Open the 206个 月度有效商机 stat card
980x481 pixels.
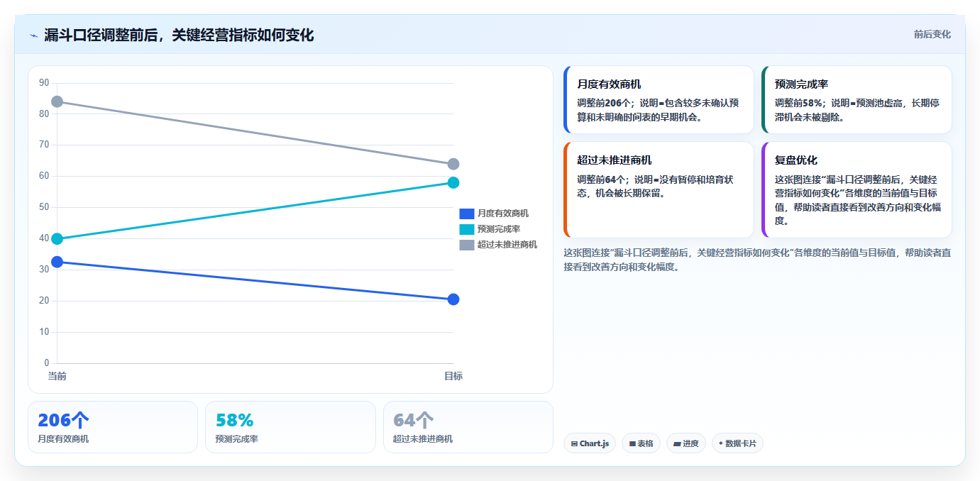[113, 427]
